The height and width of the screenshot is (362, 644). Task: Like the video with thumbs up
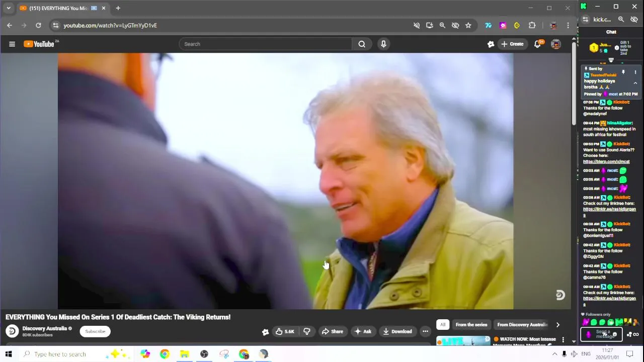[284, 331]
